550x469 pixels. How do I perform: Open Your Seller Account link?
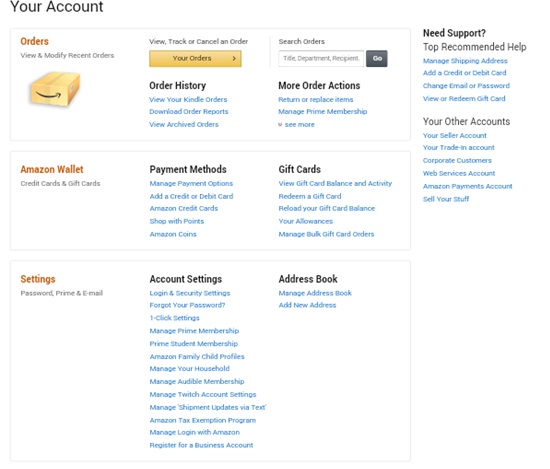pos(455,136)
